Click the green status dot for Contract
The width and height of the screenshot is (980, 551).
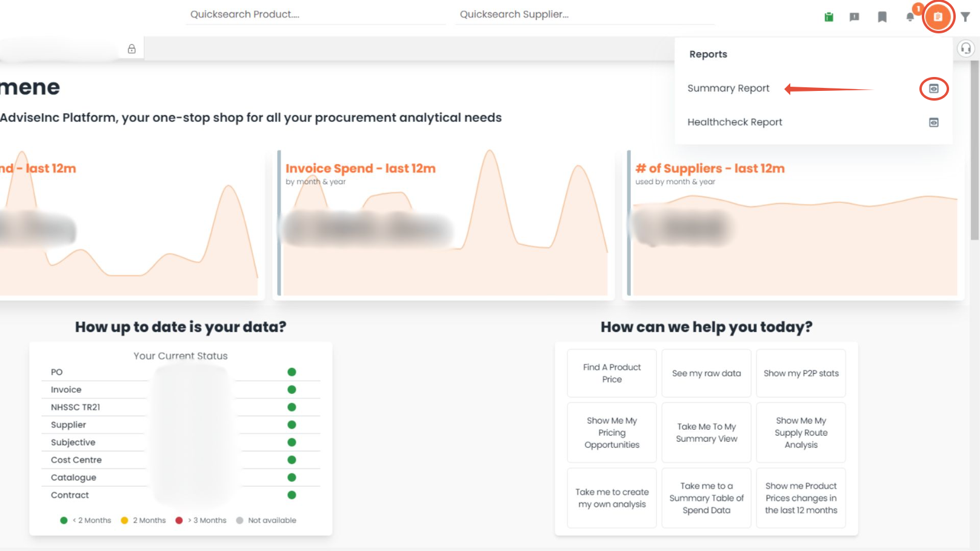coord(292,495)
